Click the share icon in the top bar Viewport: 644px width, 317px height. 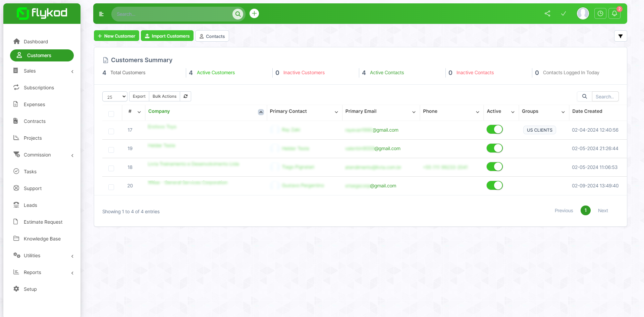(547, 14)
